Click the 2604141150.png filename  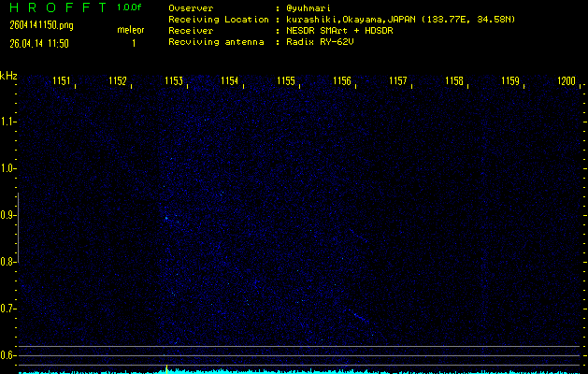[42, 25]
